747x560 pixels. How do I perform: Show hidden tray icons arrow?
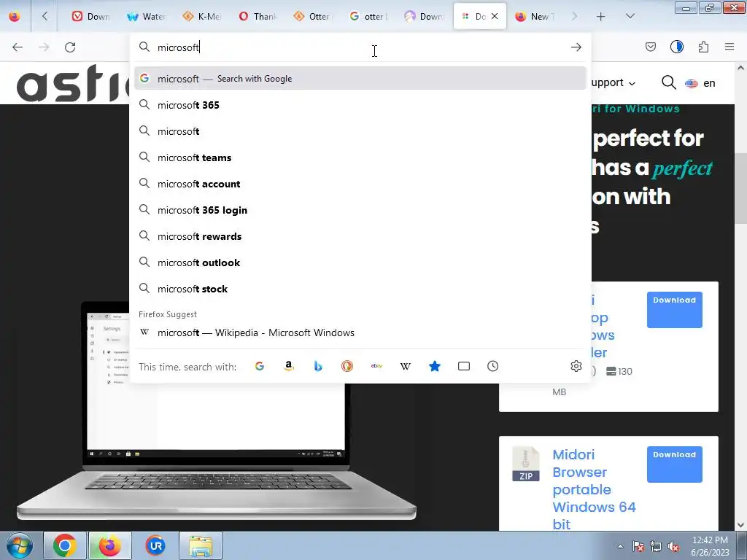pyautogui.click(x=620, y=546)
